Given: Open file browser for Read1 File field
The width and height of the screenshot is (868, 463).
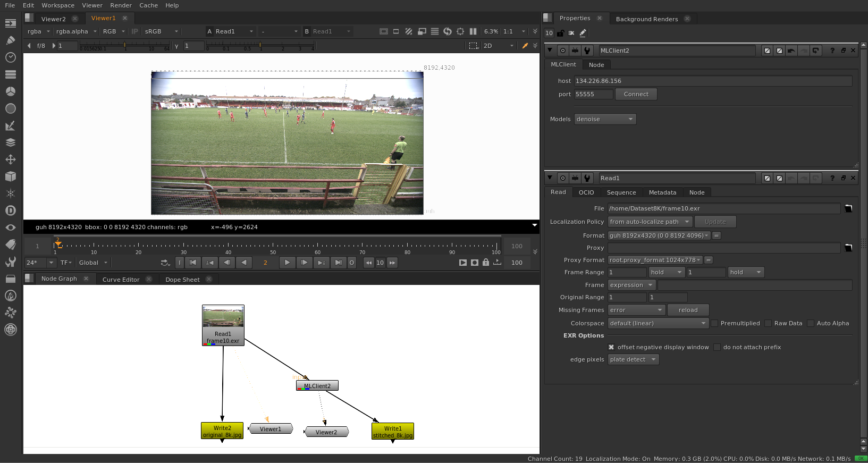Looking at the screenshot, I should click(848, 208).
